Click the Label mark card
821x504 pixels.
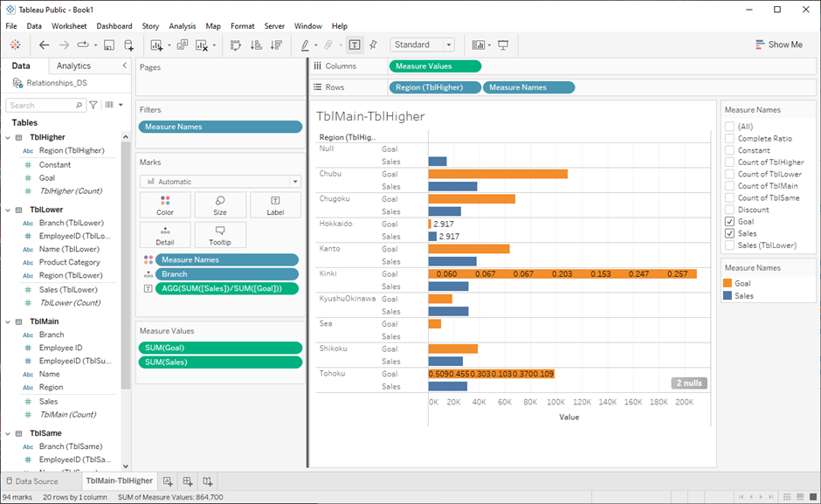pos(275,205)
